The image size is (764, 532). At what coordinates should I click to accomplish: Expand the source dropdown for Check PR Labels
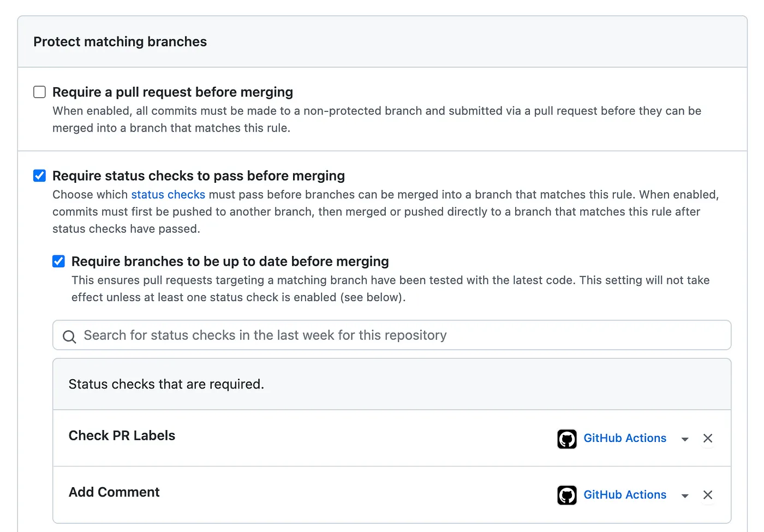coord(685,439)
